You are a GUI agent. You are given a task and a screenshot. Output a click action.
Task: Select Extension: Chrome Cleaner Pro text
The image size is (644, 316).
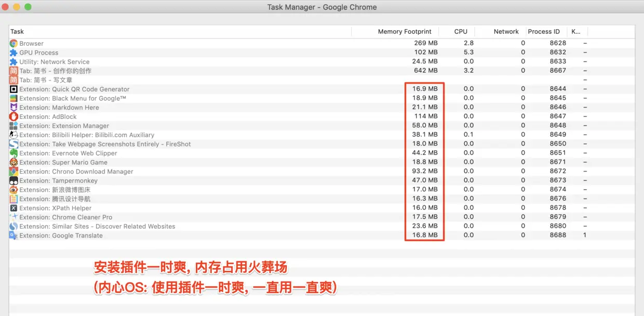[66, 217]
